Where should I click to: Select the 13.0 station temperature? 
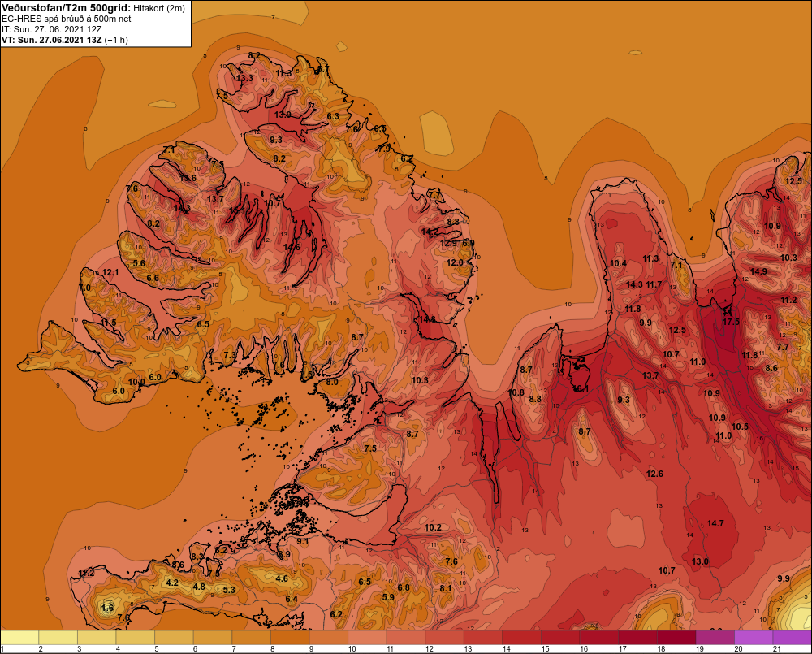pos(700,561)
